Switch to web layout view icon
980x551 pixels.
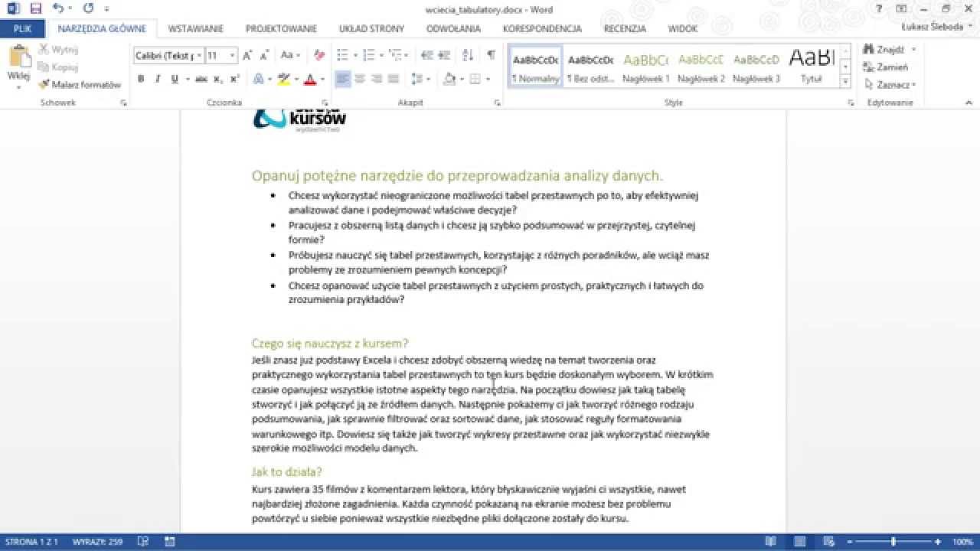[x=829, y=542]
